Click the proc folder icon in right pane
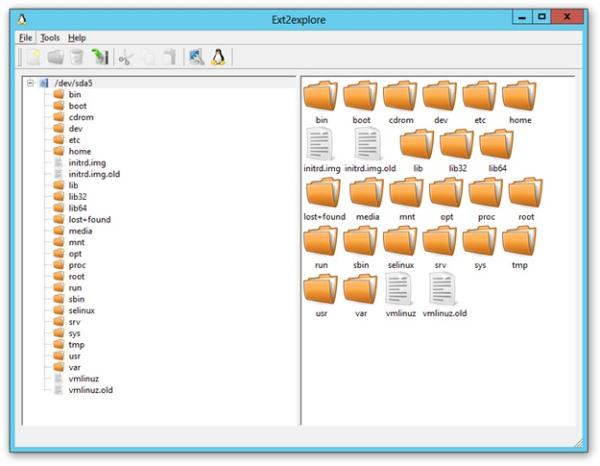 (486, 192)
